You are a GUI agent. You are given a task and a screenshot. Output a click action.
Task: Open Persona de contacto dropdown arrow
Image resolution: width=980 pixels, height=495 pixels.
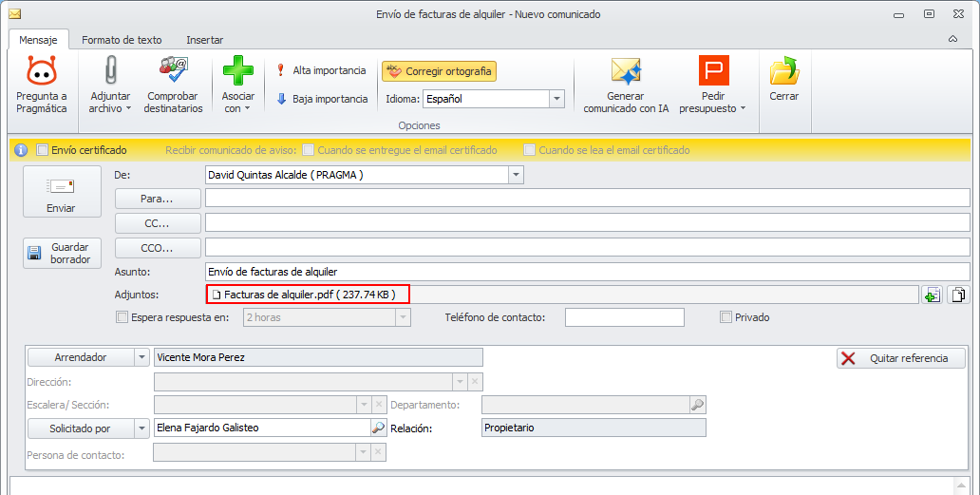364,452
